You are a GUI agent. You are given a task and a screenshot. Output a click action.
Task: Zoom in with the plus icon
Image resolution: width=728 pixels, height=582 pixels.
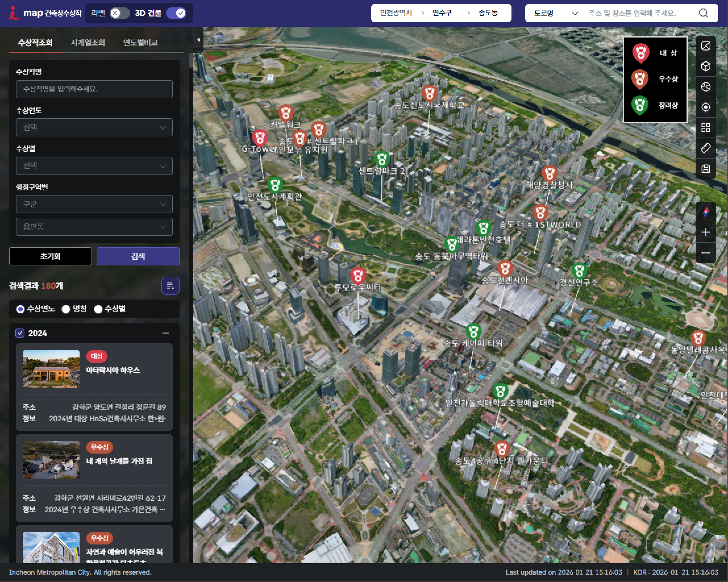[705, 232]
